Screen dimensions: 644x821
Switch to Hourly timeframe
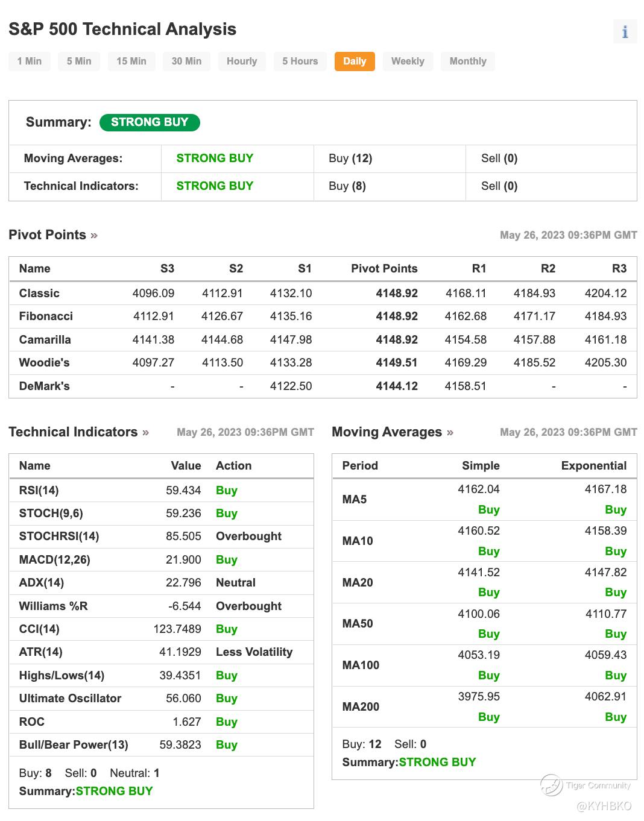pyautogui.click(x=242, y=61)
